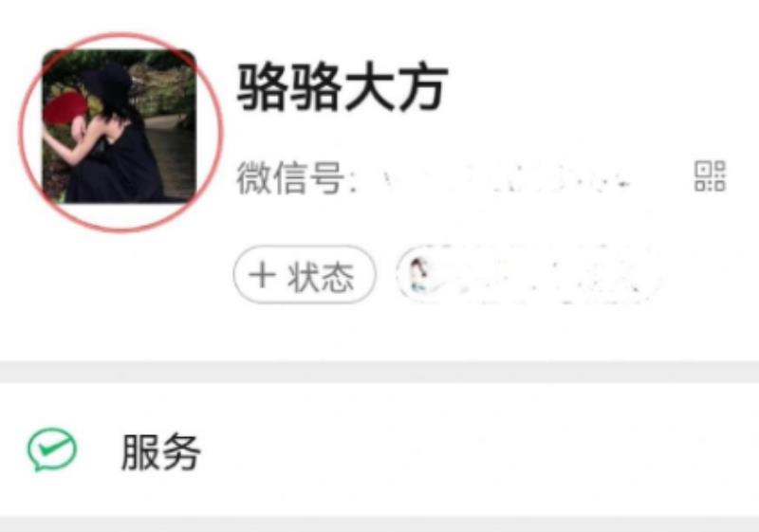Image resolution: width=759 pixels, height=532 pixels.
Task: Tap the 大方 part of the nickname
Action: [396, 87]
